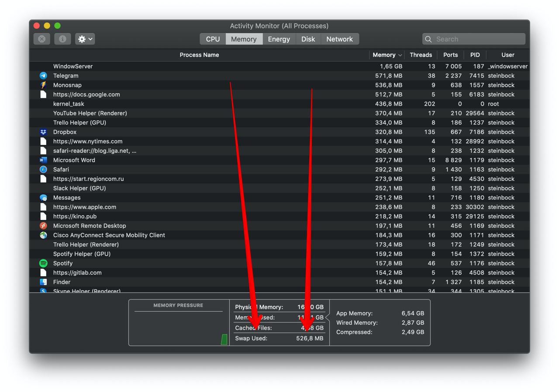Click the Quit Process (stop) toolbar icon
This screenshot has height=392, width=559.
click(x=42, y=39)
